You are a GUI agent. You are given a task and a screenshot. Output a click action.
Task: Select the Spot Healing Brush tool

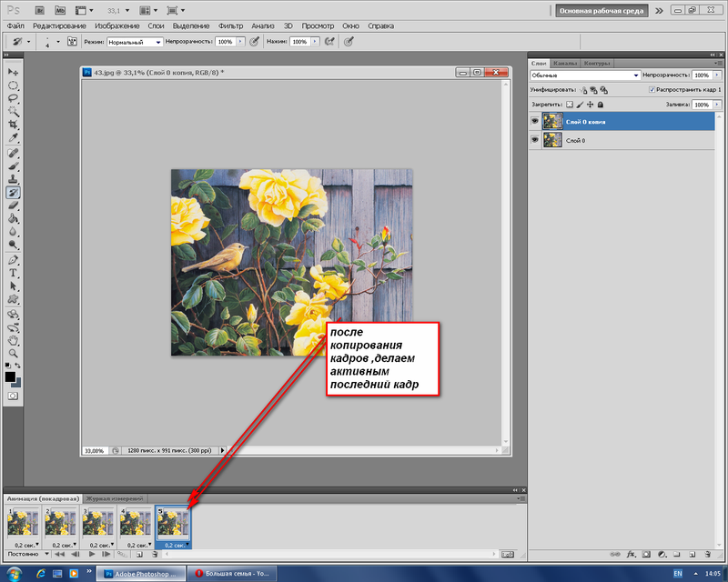coord(13,153)
